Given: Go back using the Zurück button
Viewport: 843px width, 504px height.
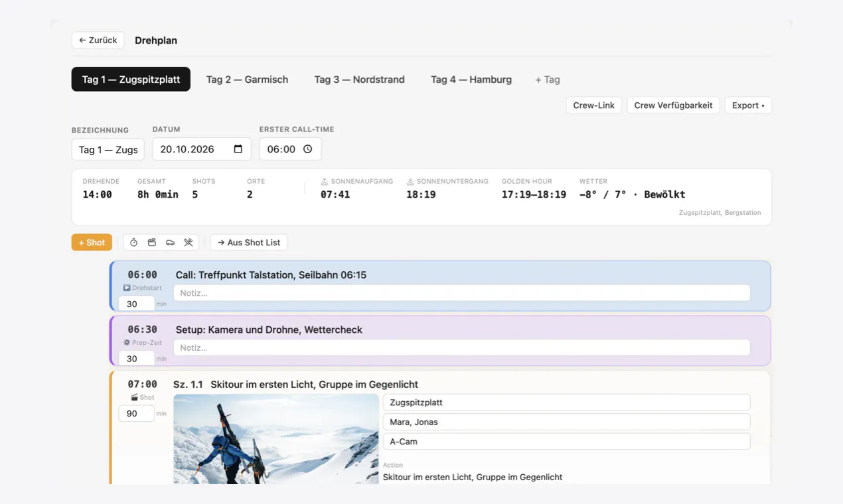Looking at the screenshot, I should pos(98,40).
